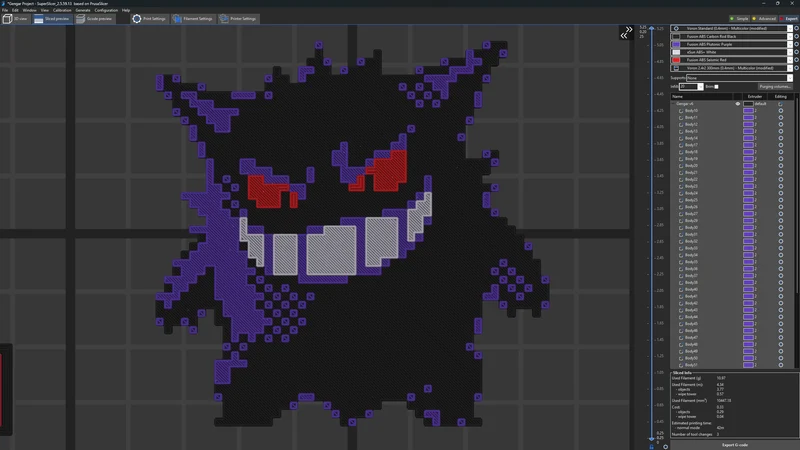Open the Edit menu
The image size is (800, 450).
coord(15,10)
